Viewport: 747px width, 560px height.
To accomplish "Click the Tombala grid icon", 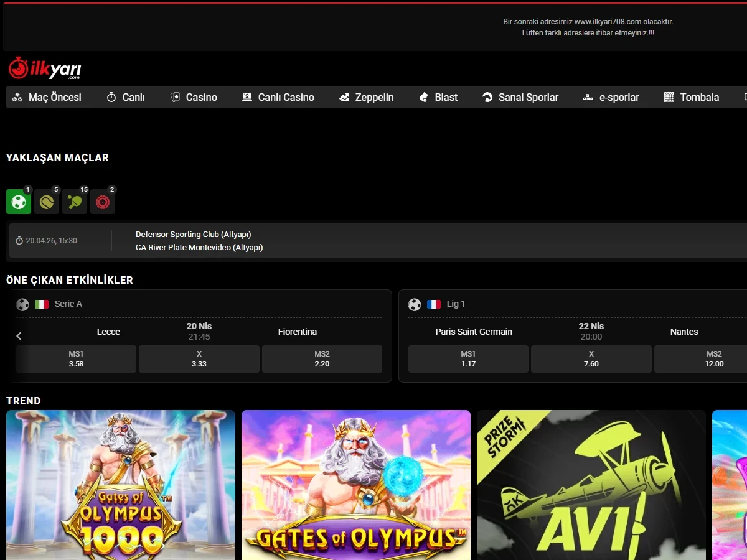I will click(669, 97).
